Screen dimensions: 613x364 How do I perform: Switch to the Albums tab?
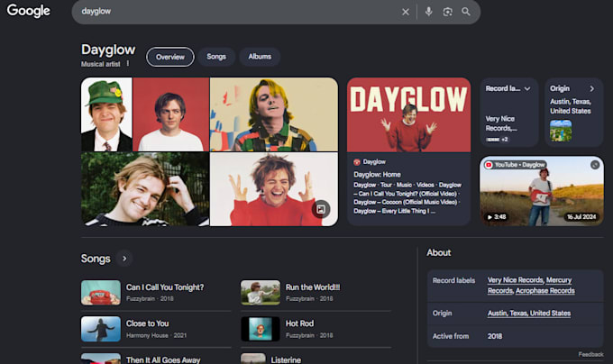point(260,57)
